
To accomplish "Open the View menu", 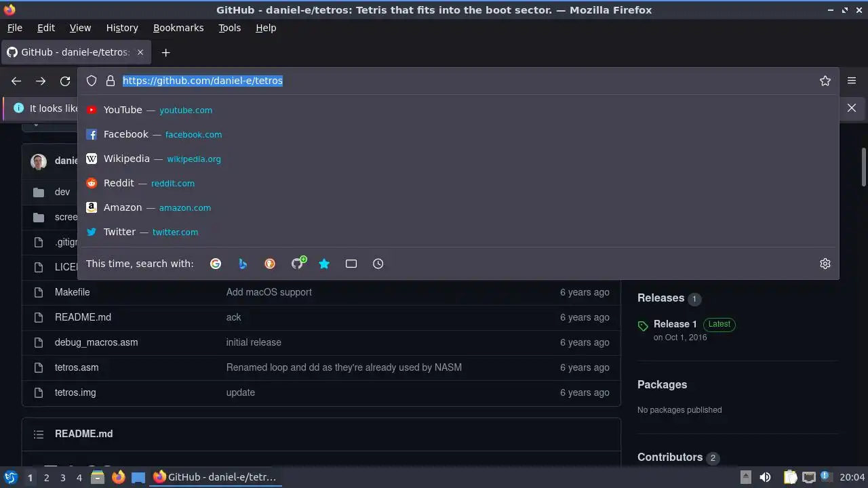I will pyautogui.click(x=80, y=28).
